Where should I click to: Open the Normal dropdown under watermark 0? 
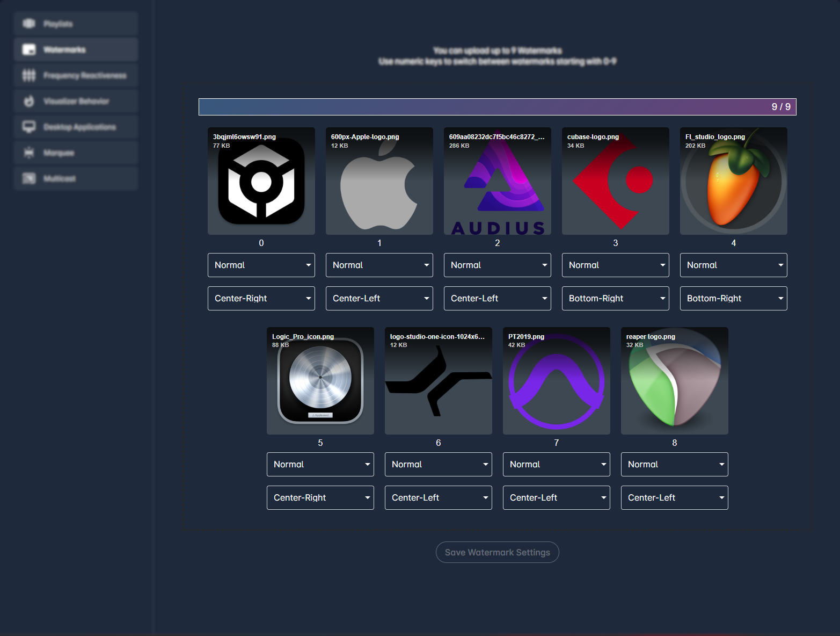point(261,265)
